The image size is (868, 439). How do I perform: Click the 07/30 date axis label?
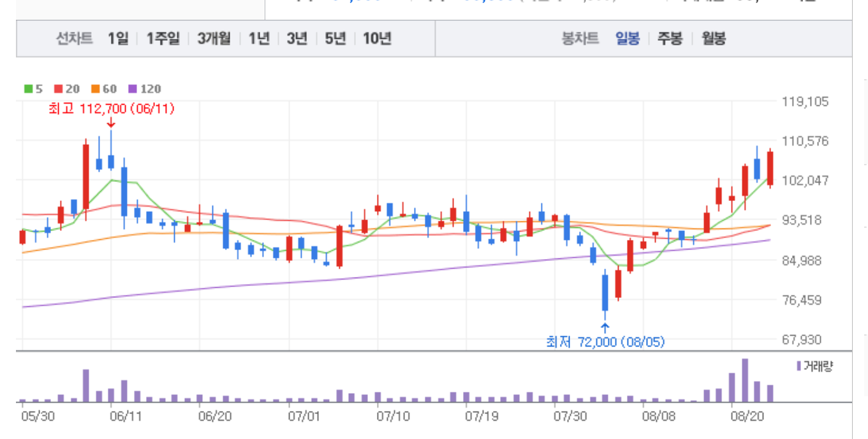tap(571, 416)
